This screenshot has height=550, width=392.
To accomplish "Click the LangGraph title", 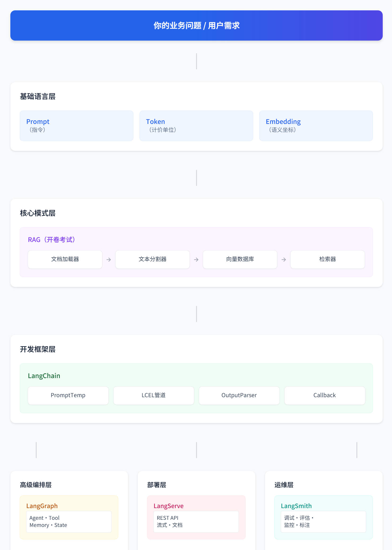I will (42, 506).
